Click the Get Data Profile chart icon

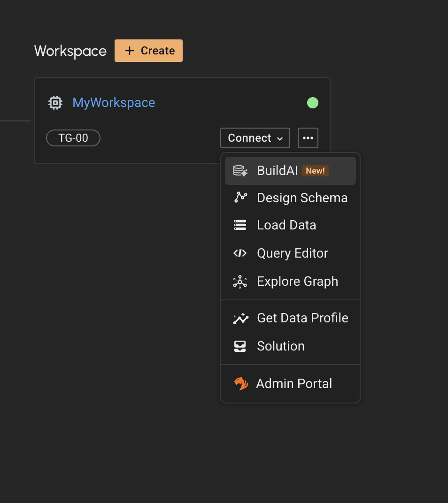(x=240, y=318)
